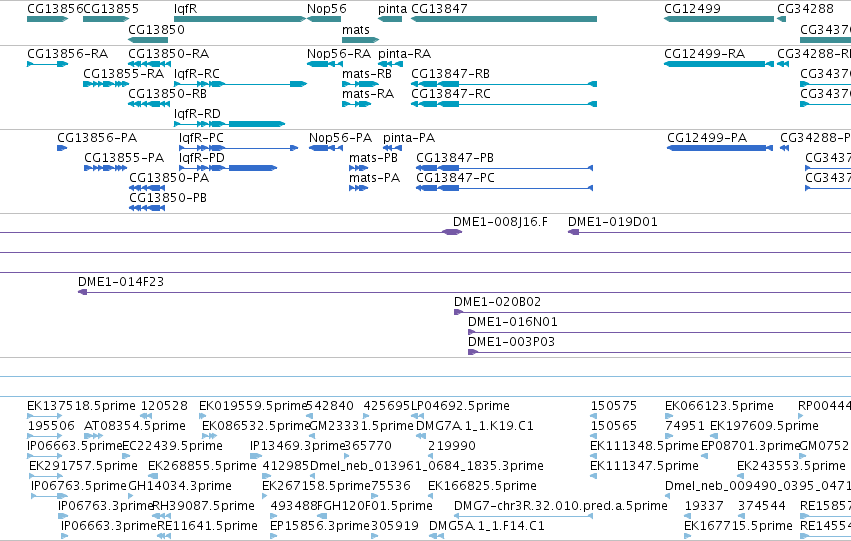
Task: Select transcript CG13850-RA
Action: tap(149, 64)
